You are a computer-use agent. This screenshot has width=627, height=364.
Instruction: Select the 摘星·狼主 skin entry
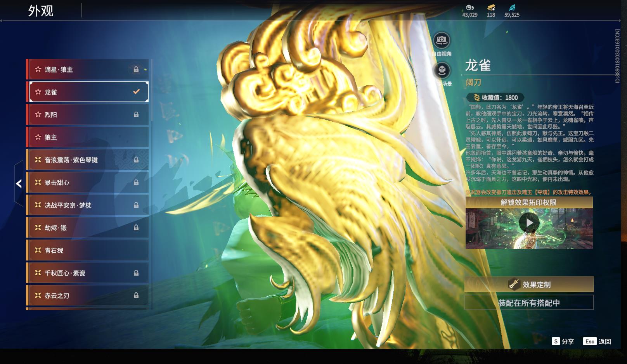tap(87, 70)
